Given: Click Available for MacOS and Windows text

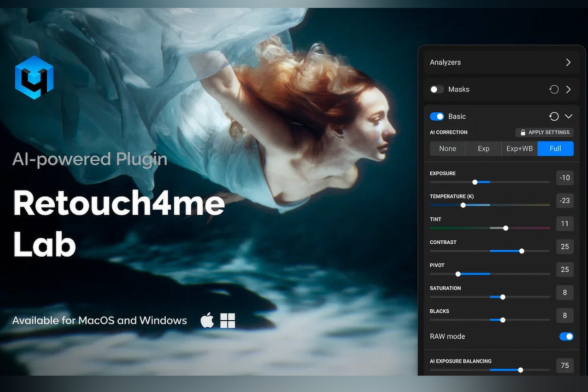Looking at the screenshot, I should point(99,320).
